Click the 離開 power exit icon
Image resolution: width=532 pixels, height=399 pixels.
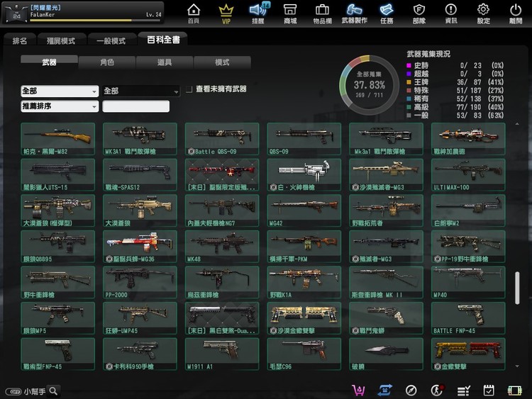(516, 13)
